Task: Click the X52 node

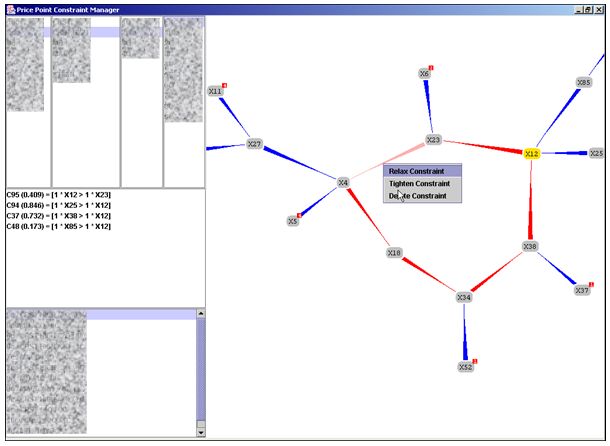Action: coord(465,367)
